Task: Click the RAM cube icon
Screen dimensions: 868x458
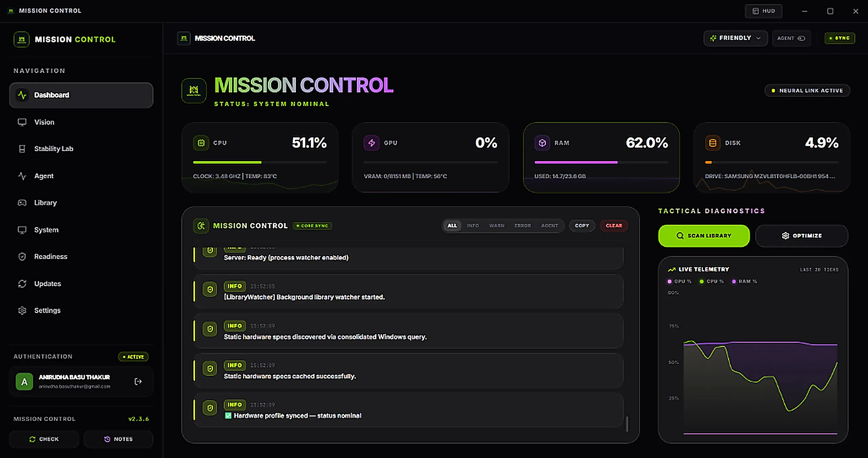Action: click(542, 143)
